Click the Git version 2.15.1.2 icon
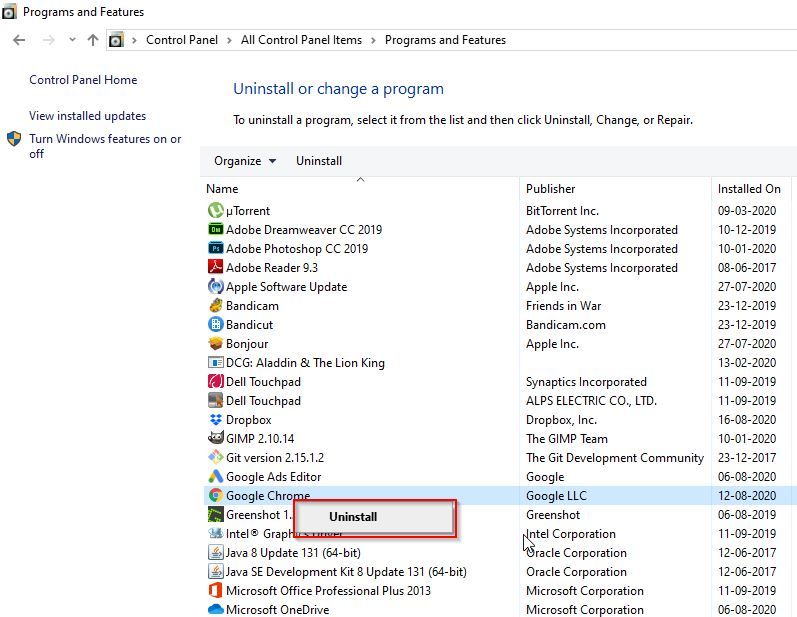This screenshot has width=797, height=617. [216, 457]
